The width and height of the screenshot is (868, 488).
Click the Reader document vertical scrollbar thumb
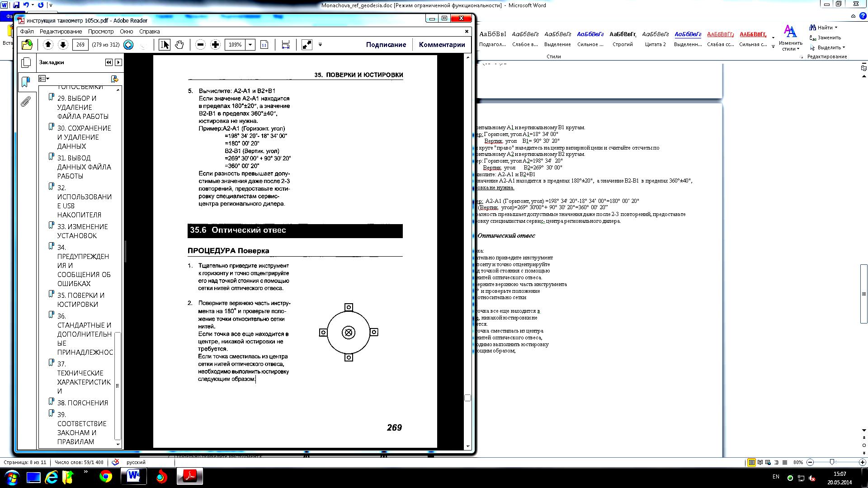click(x=467, y=398)
